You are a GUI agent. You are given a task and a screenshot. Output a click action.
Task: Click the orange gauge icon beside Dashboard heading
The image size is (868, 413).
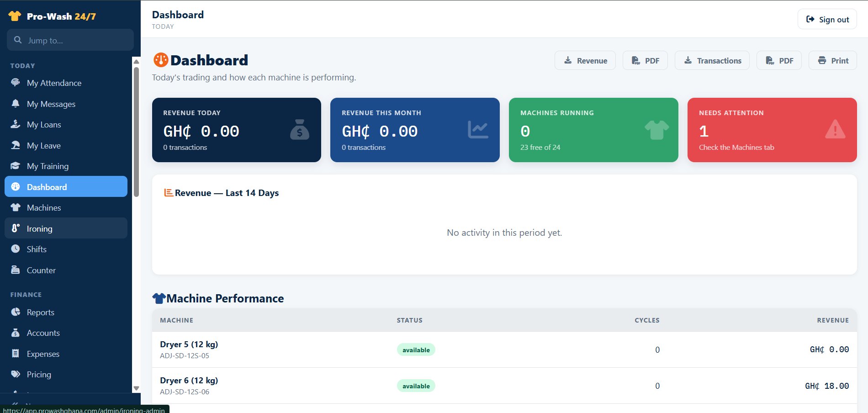[x=161, y=60]
